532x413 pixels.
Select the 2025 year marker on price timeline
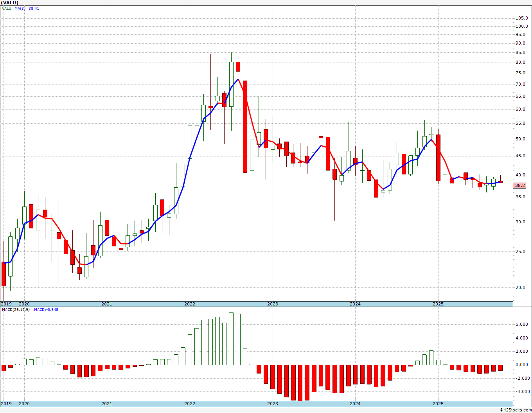click(438, 304)
